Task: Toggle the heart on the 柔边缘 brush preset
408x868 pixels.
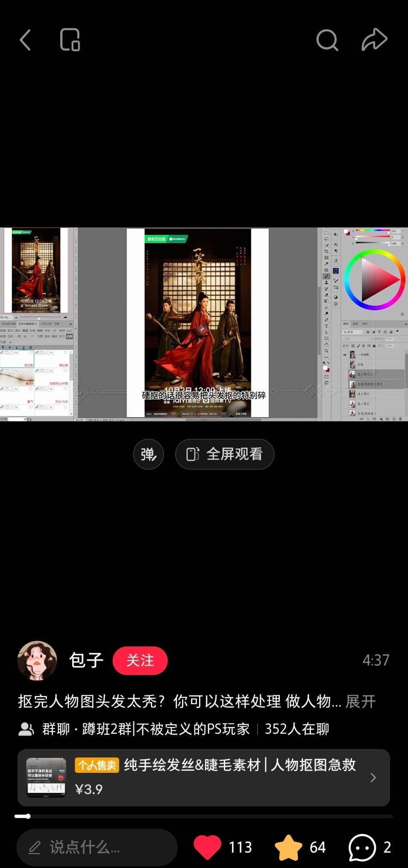Action: 31,352
